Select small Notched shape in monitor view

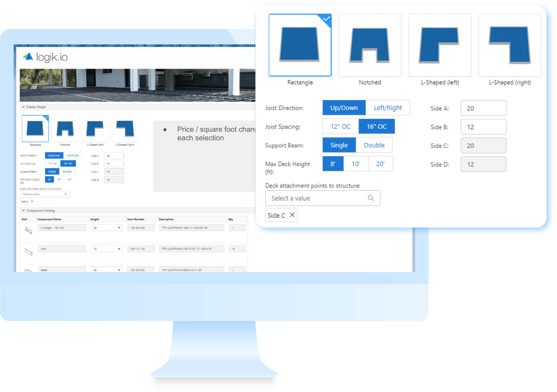[65, 129]
